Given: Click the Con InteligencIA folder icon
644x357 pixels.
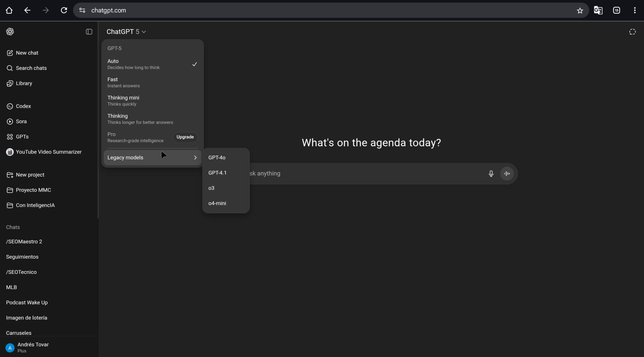Looking at the screenshot, I should point(10,205).
